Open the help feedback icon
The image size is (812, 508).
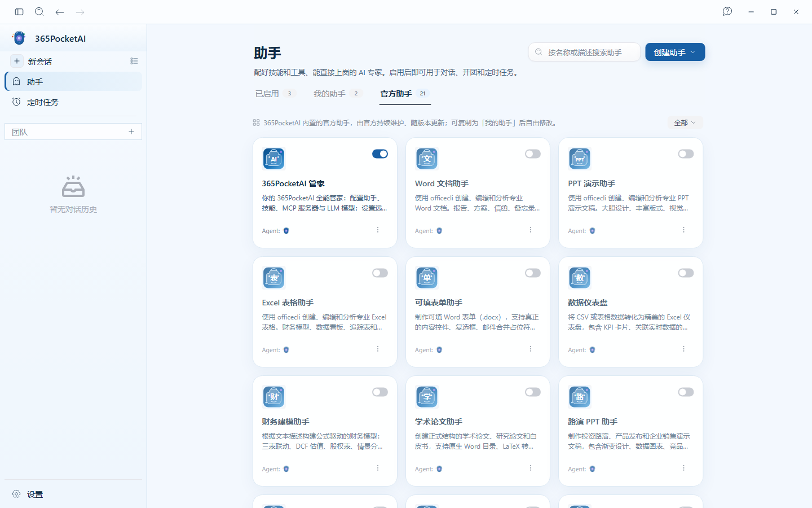click(727, 11)
